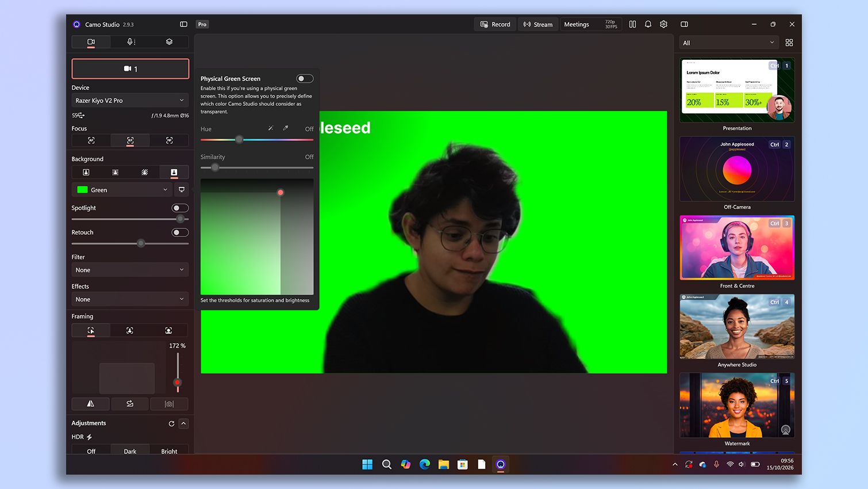This screenshot has height=489, width=868.
Task: Select the auto-frame person icon under Framing
Action: pos(130,330)
